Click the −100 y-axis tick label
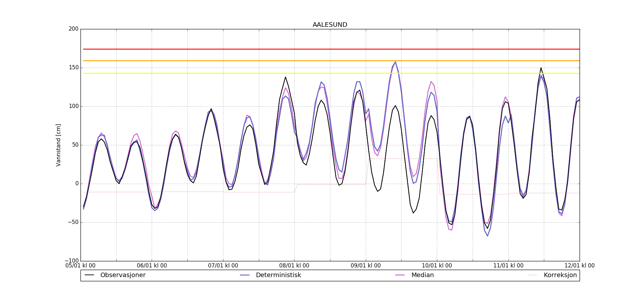Image resolution: width=644 pixels, height=290 pixels. click(71, 261)
